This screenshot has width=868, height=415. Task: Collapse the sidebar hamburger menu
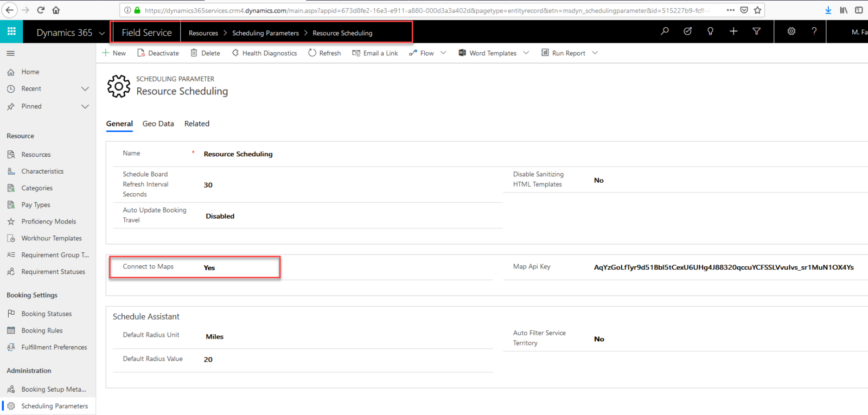pos(11,53)
